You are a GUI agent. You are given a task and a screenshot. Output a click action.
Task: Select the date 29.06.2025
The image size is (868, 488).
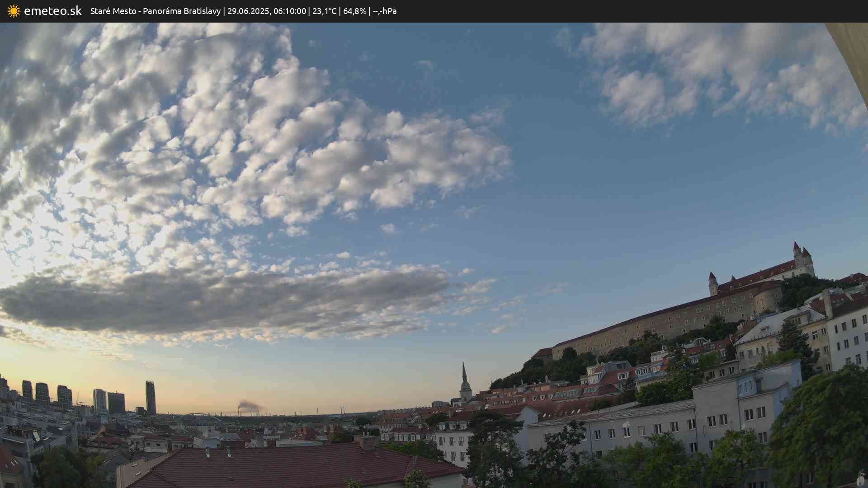(x=248, y=11)
